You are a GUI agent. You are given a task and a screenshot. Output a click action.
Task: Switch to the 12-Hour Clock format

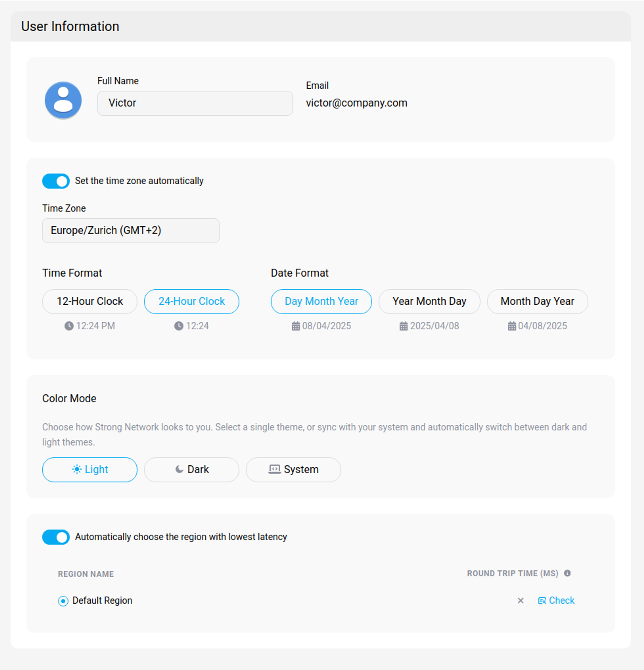tap(89, 301)
